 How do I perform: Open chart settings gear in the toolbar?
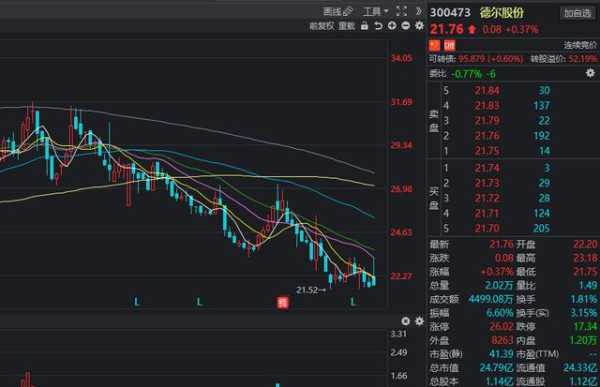(x=419, y=26)
